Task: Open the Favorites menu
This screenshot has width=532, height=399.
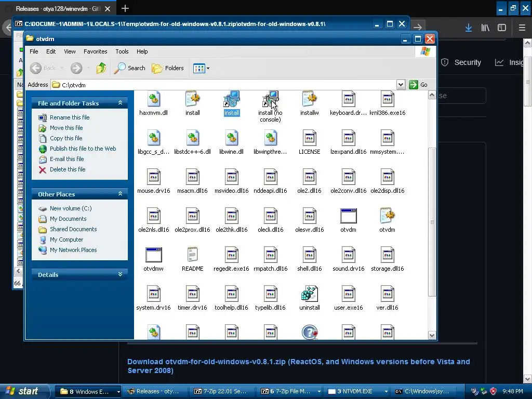Action: click(x=96, y=51)
